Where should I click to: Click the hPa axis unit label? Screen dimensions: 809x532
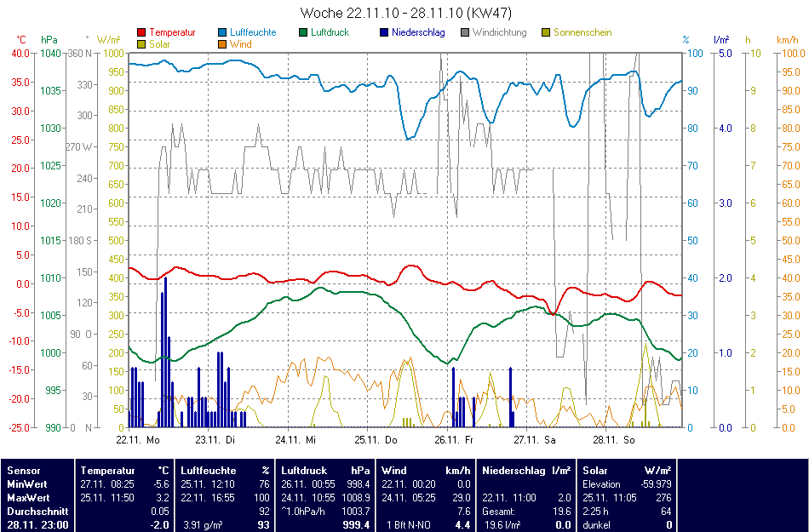pos(49,40)
